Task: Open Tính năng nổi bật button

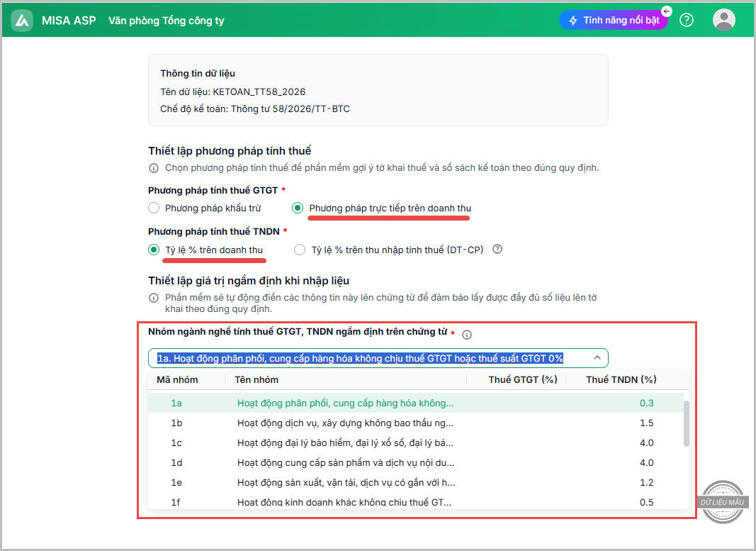Action: (614, 21)
